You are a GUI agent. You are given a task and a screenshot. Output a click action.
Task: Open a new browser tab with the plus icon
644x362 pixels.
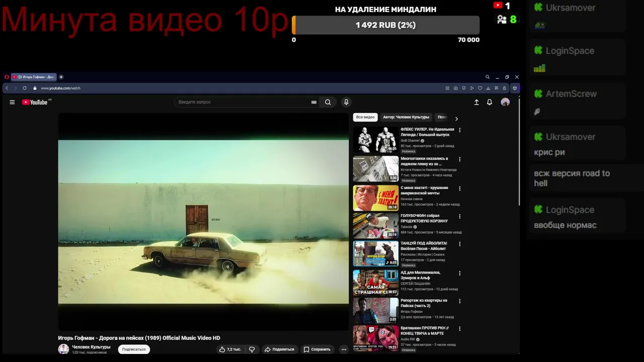click(61, 77)
